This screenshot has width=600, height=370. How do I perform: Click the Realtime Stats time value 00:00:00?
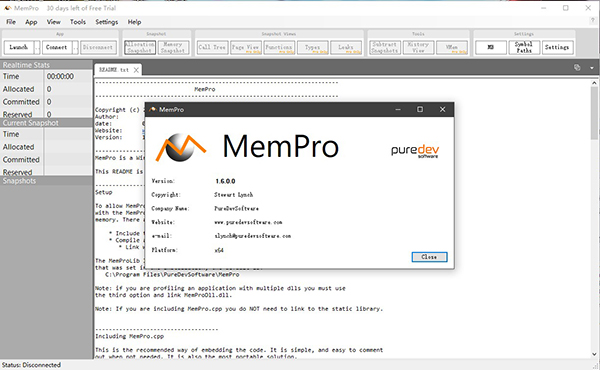coord(60,77)
